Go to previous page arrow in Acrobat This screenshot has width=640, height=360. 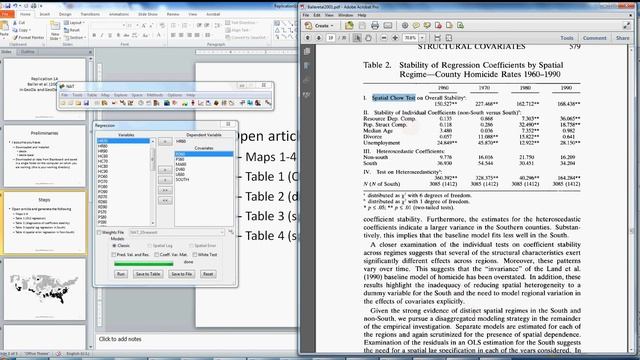click(307, 38)
